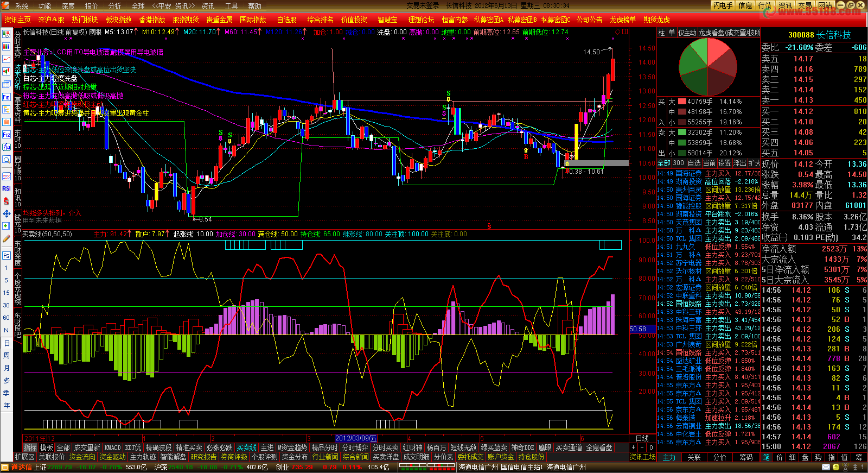The width and height of the screenshot is (868, 473).
Task: Click the plus zoom button below chart axis
Action: (633, 447)
